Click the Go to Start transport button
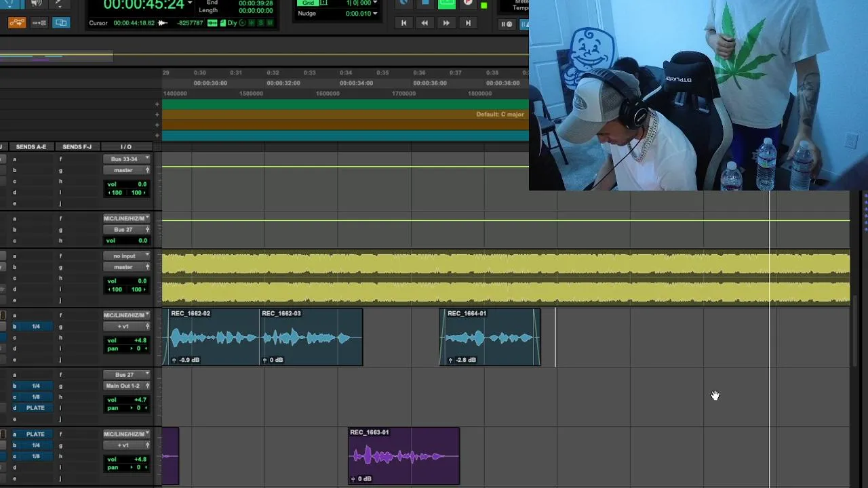This screenshot has height=488, width=868. pyautogui.click(x=403, y=23)
